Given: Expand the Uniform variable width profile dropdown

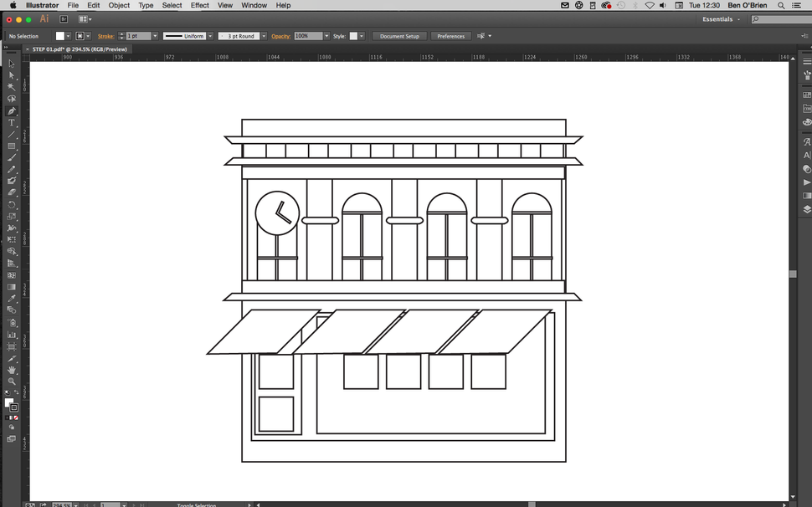Looking at the screenshot, I should click(209, 36).
